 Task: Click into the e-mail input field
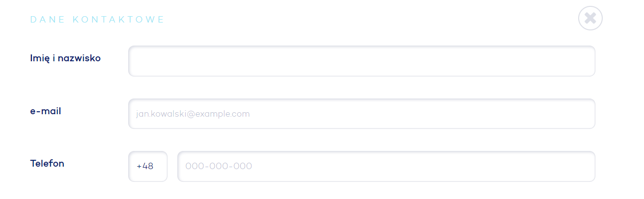pyautogui.click(x=362, y=114)
